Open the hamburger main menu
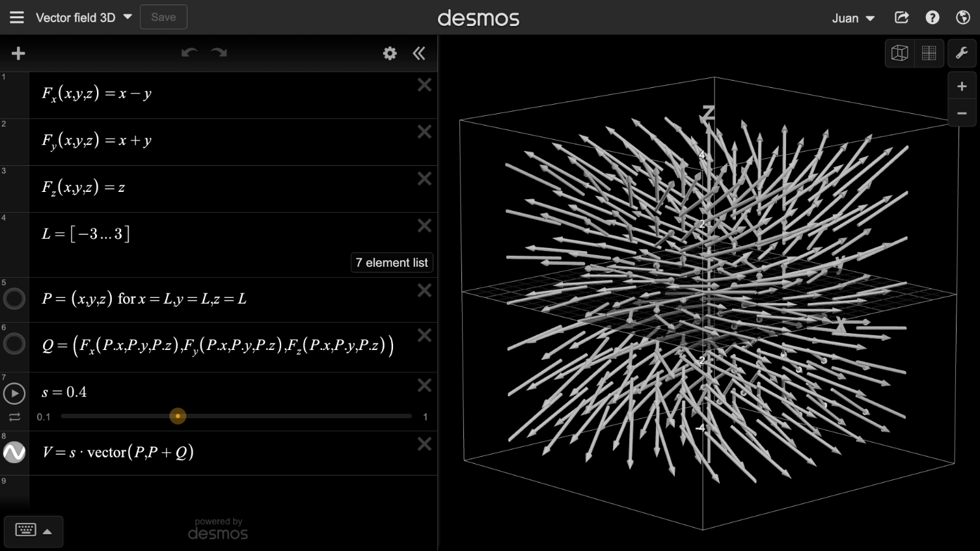Image resolution: width=980 pixels, height=551 pixels. [17, 18]
